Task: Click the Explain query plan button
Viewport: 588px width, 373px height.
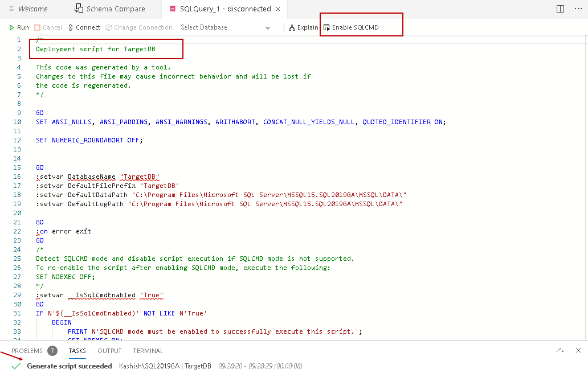Action: pyautogui.click(x=303, y=27)
